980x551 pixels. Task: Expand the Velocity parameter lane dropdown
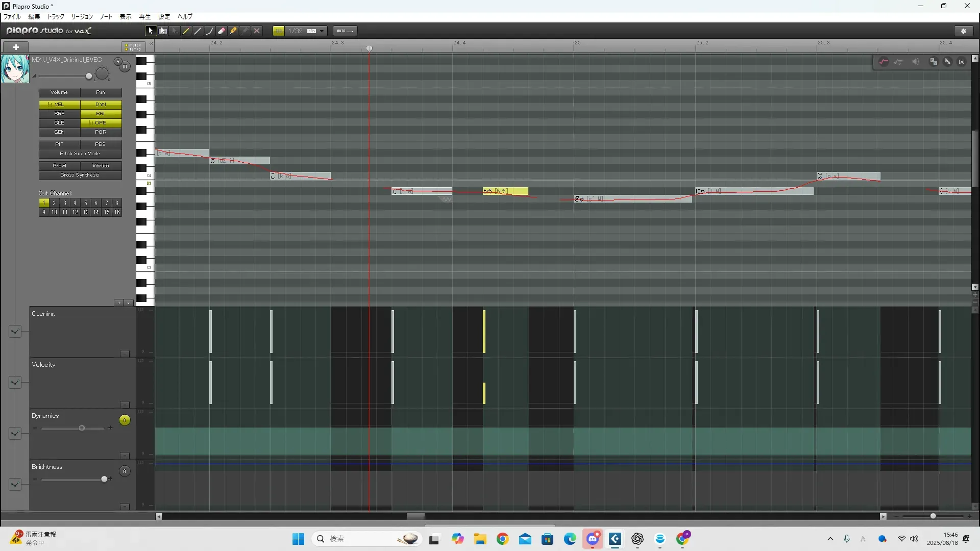pos(15,382)
